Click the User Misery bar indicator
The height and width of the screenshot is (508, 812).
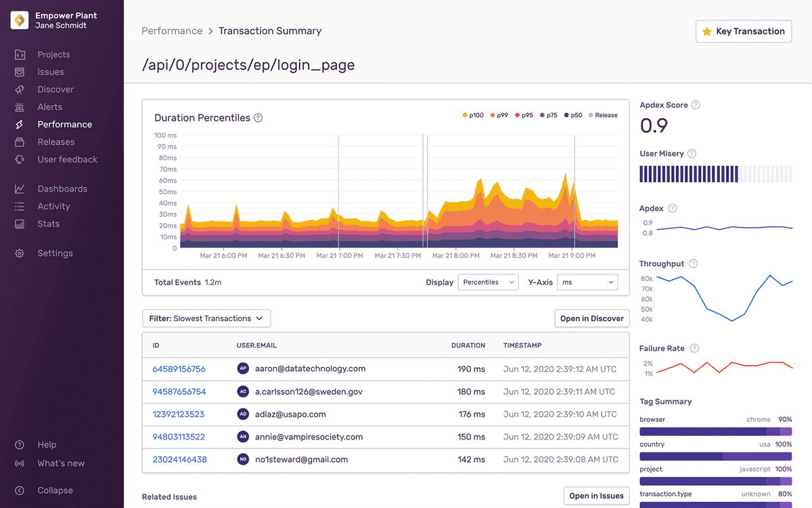tap(715, 174)
